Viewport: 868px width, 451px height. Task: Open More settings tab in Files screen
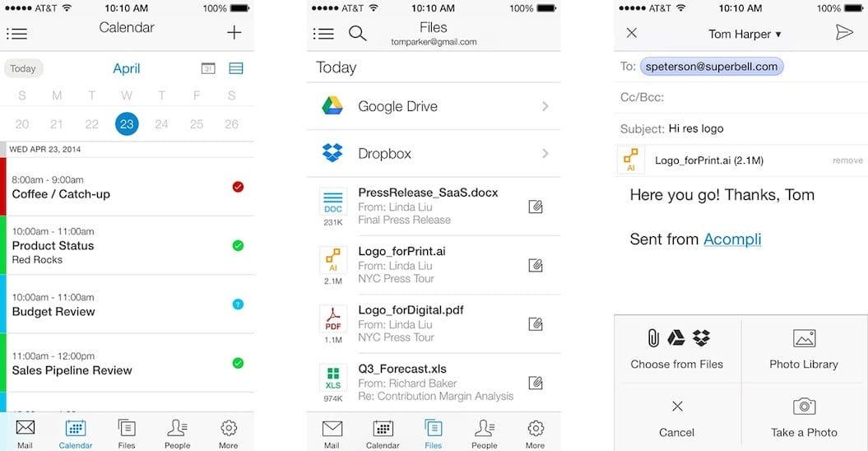pos(535,434)
